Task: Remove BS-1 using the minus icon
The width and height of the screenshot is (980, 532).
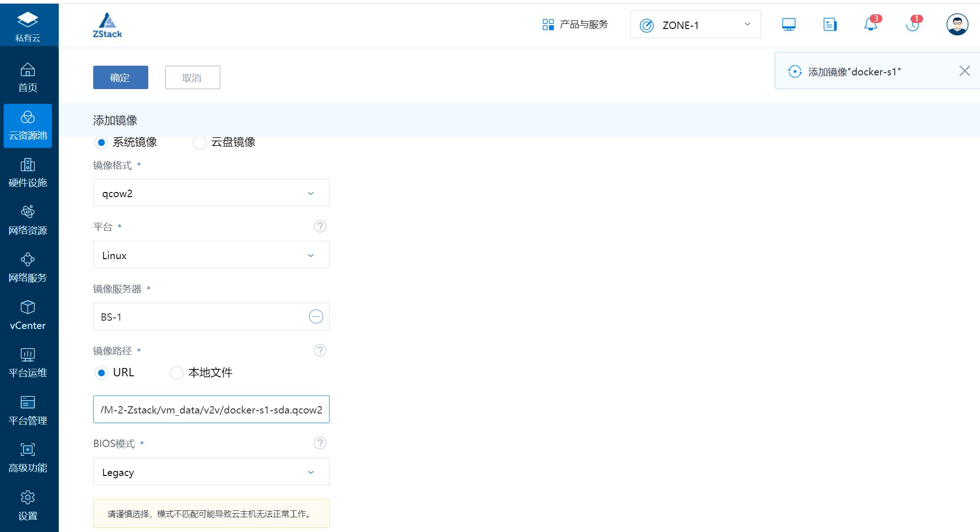Action: pyautogui.click(x=316, y=317)
